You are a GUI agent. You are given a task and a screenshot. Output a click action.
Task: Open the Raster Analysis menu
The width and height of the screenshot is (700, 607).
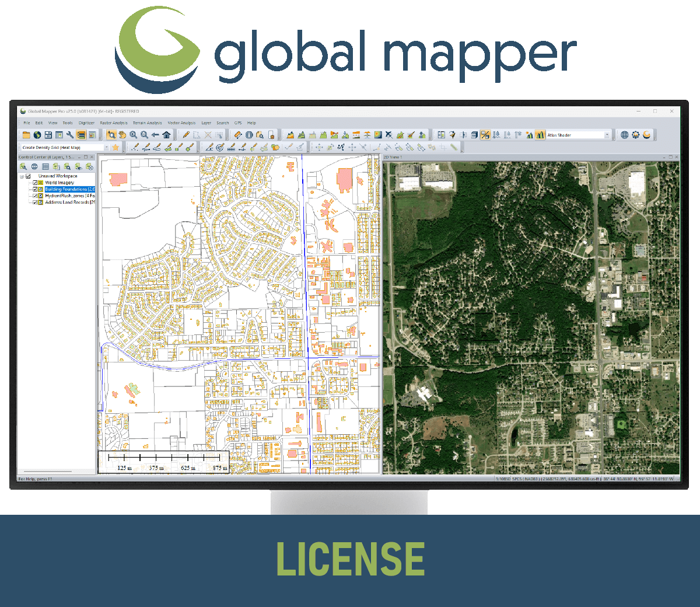click(x=114, y=123)
